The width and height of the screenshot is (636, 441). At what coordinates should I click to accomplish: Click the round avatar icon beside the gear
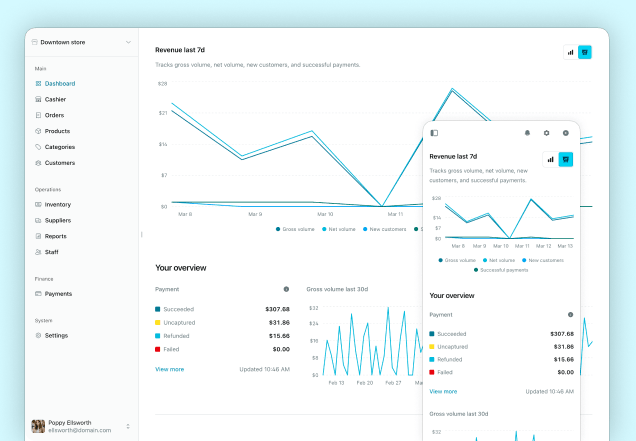[x=566, y=133]
